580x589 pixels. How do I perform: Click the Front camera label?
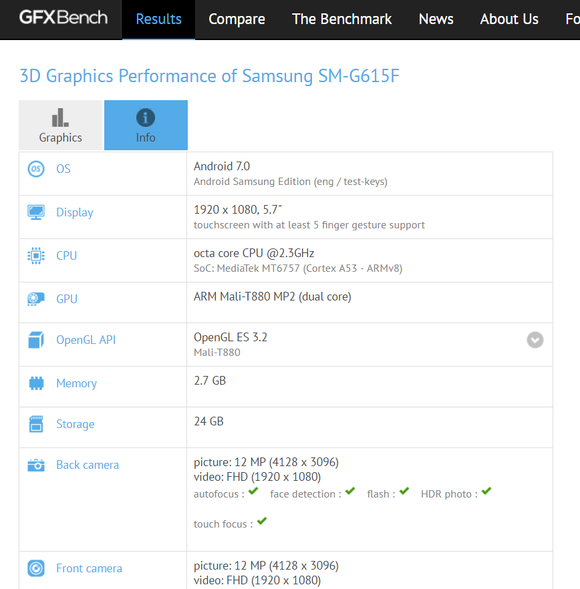[x=89, y=568]
